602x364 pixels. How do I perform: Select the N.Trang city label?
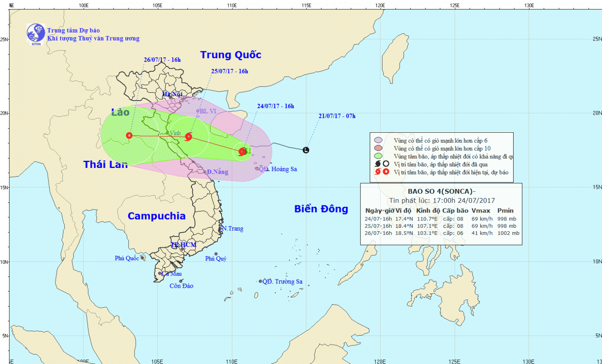pyautogui.click(x=233, y=229)
